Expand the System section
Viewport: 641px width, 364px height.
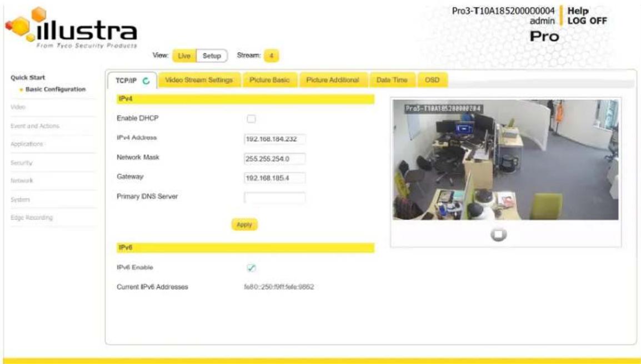click(x=20, y=199)
